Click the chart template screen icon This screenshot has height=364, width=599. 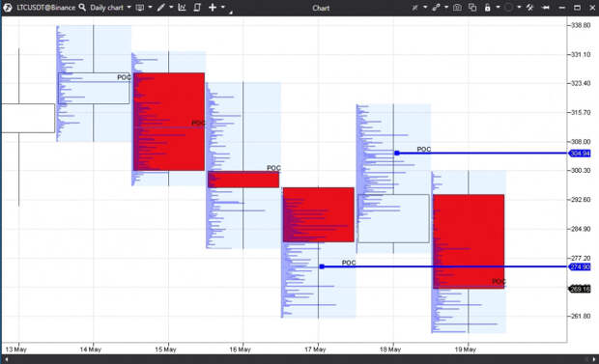pyautogui.click(x=140, y=8)
